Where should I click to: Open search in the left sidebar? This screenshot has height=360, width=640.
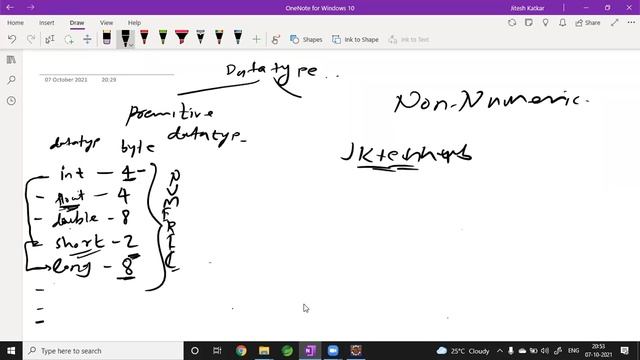tap(11, 80)
